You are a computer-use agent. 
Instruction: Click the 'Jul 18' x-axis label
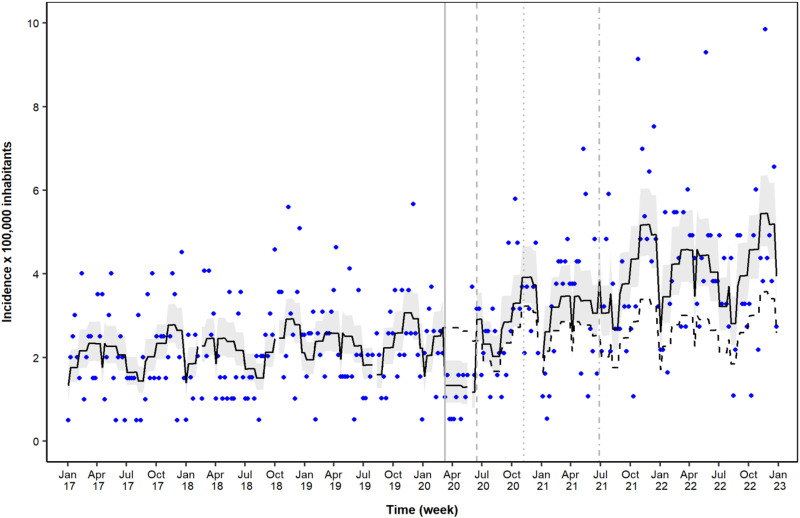(245, 480)
